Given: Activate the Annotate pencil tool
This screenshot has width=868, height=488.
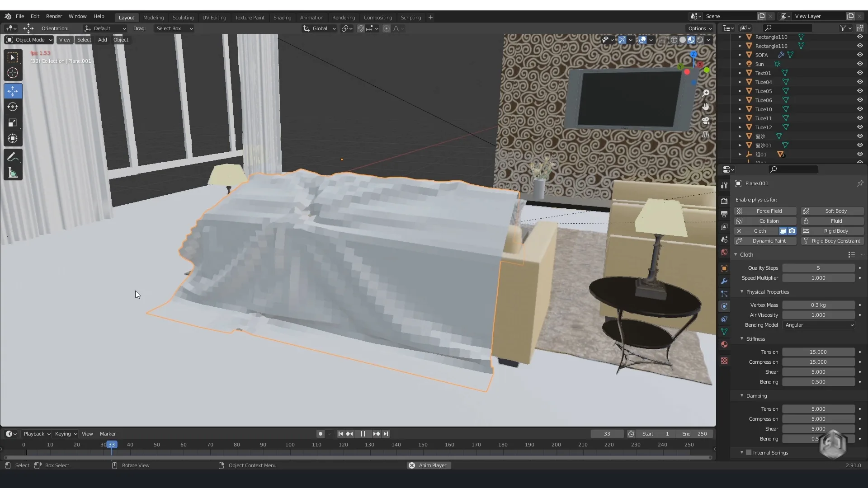Looking at the screenshot, I should (x=13, y=157).
